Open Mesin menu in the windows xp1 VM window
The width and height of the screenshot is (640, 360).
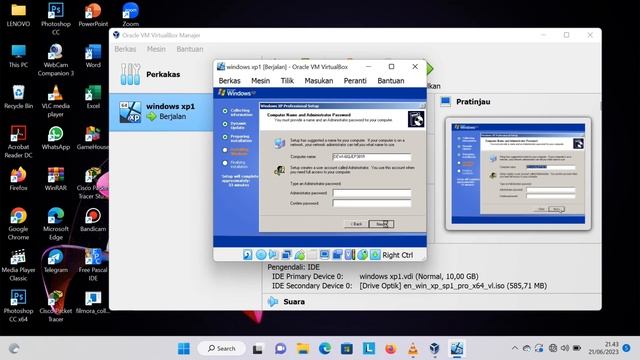pos(260,81)
